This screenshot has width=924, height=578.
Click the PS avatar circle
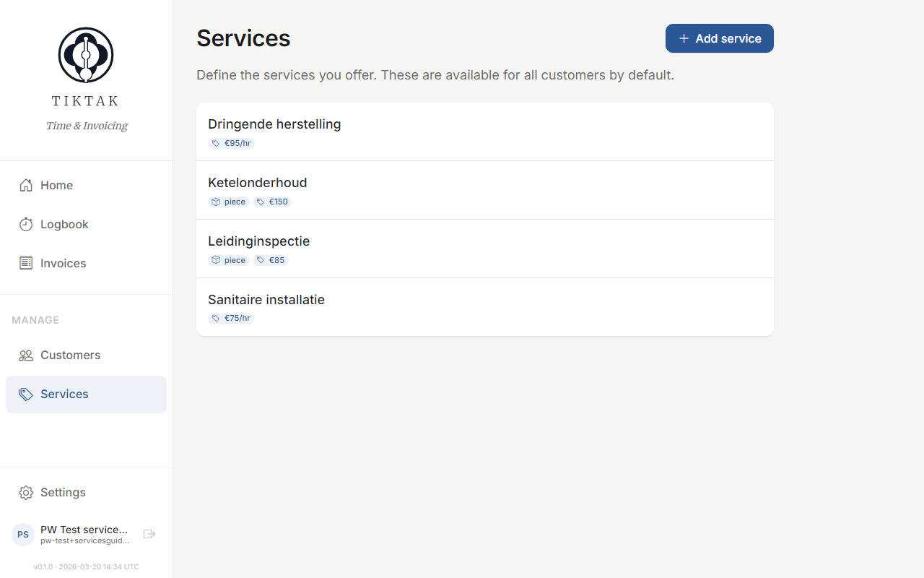(x=22, y=534)
